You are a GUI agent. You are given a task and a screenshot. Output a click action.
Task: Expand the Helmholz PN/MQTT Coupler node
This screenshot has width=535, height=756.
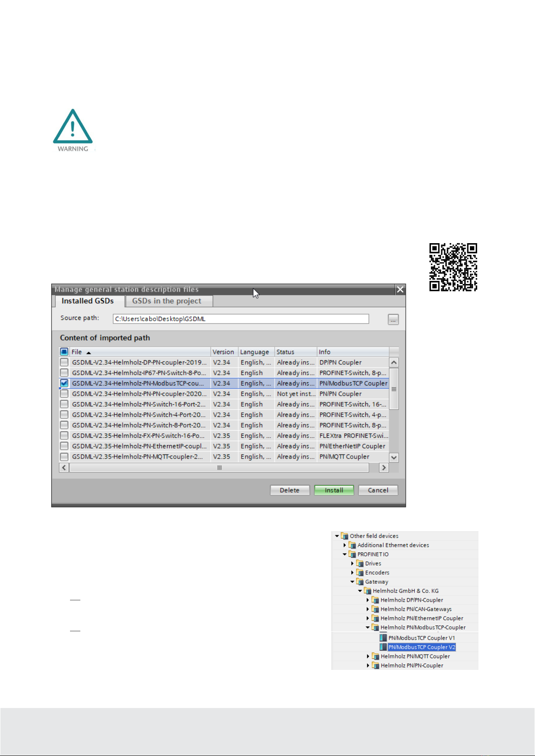(368, 656)
